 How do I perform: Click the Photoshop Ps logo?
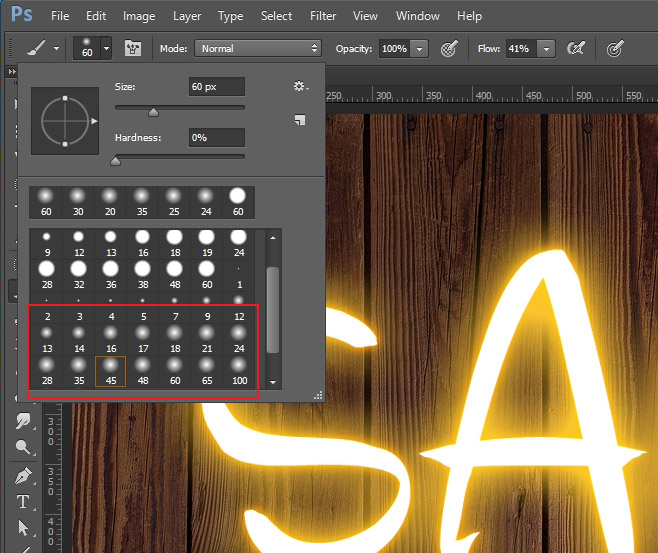click(x=21, y=14)
